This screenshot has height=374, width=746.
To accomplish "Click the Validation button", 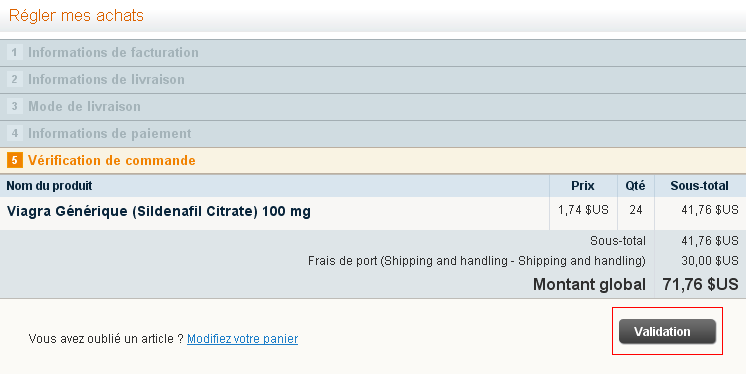I will click(x=667, y=331).
